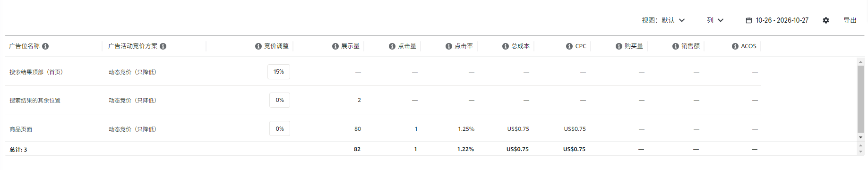The image size is (868, 170).
Task: Sort by ACOS column header
Action: [x=748, y=46]
